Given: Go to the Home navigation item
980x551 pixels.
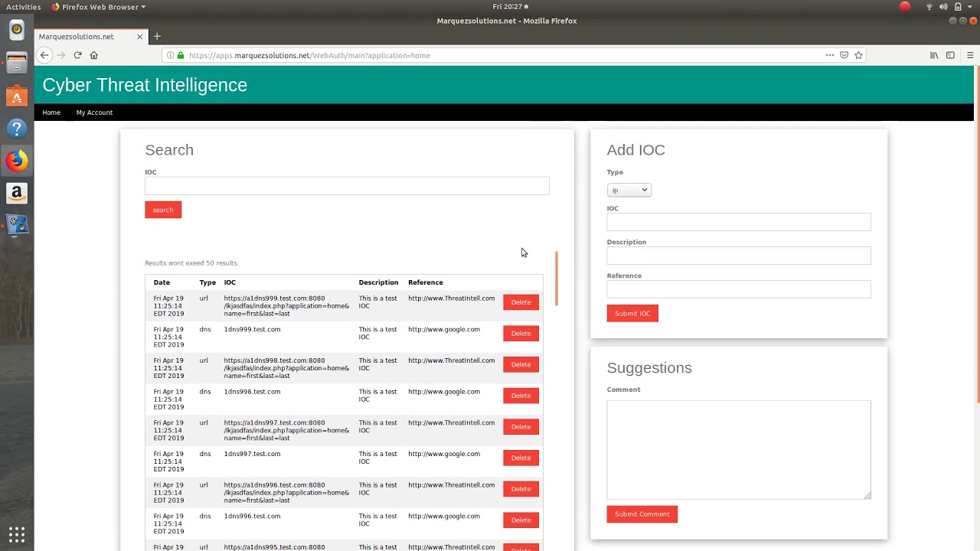Looking at the screenshot, I should pyautogui.click(x=51, y=112).
